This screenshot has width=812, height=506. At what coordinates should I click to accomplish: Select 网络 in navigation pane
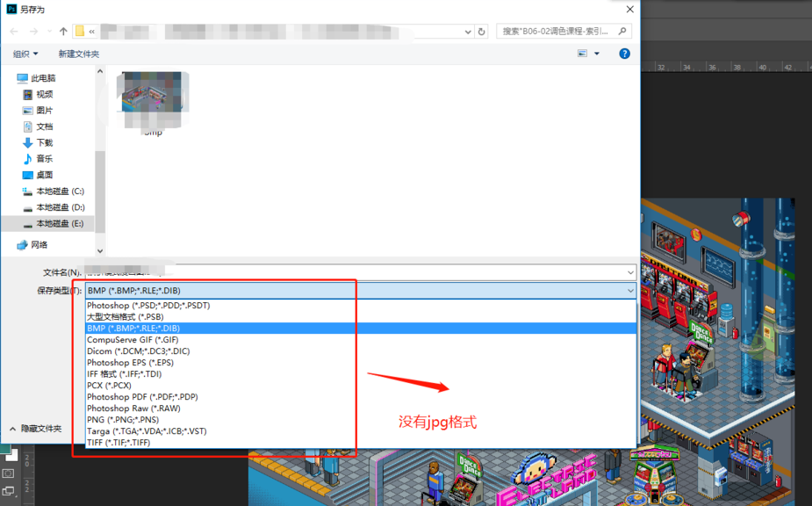(x=32, y=245)
